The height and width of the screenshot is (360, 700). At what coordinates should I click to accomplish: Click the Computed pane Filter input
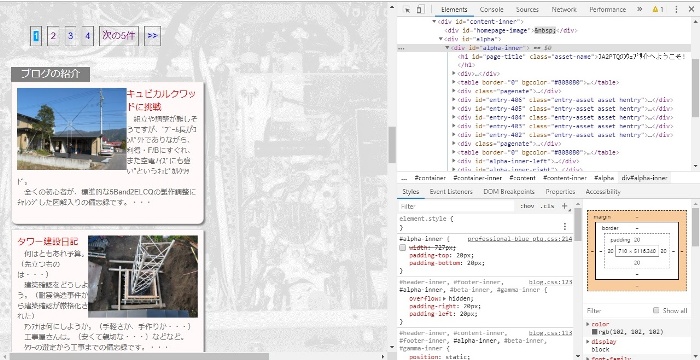click(x=618, y=310)
